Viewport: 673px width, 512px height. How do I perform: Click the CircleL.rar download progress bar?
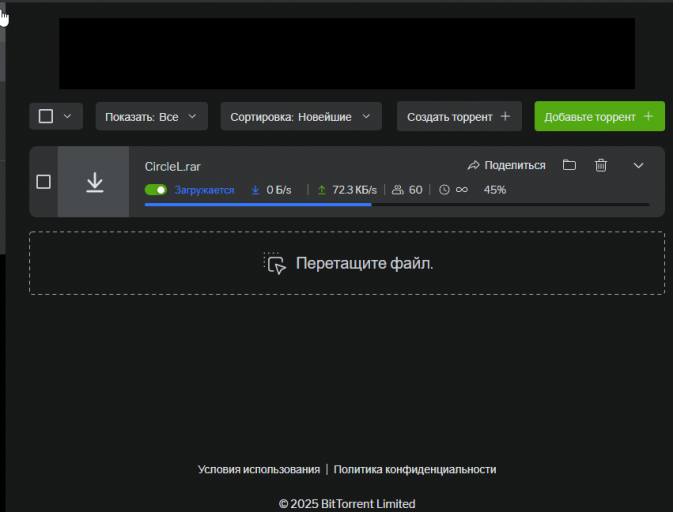pos(397,205)
